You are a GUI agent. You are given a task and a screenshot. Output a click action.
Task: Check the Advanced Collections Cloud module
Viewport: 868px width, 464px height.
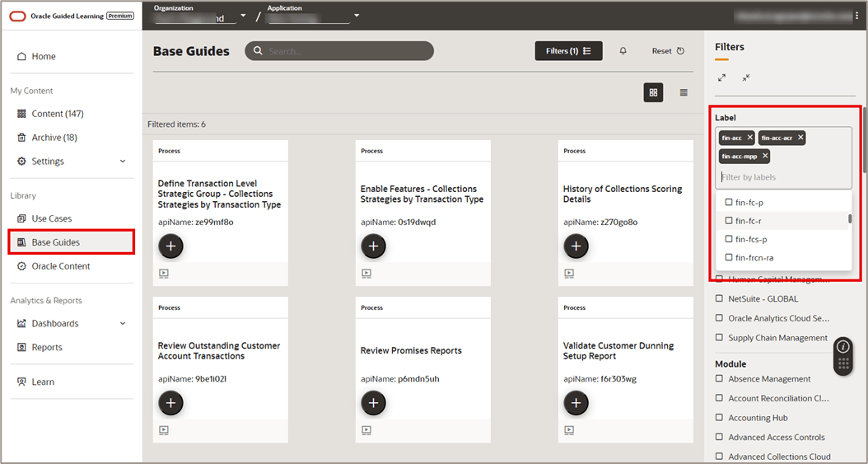[x=719, y=457]
